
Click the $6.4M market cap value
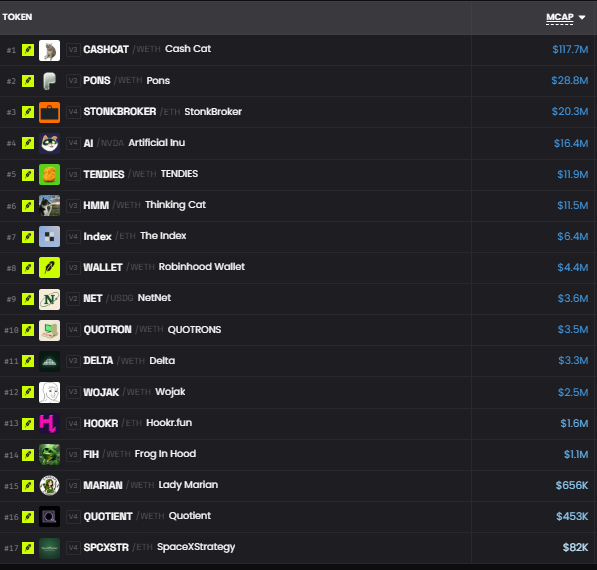[573, 236]
